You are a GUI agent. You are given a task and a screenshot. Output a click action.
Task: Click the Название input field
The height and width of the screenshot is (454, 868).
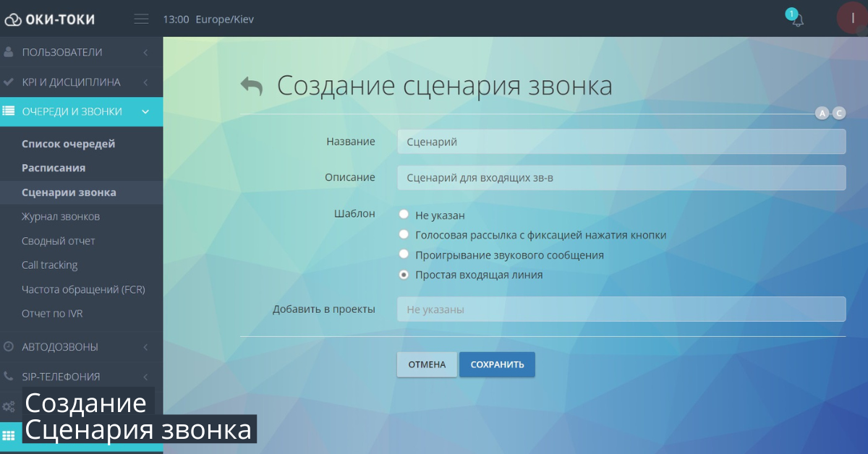click(621, 142)
